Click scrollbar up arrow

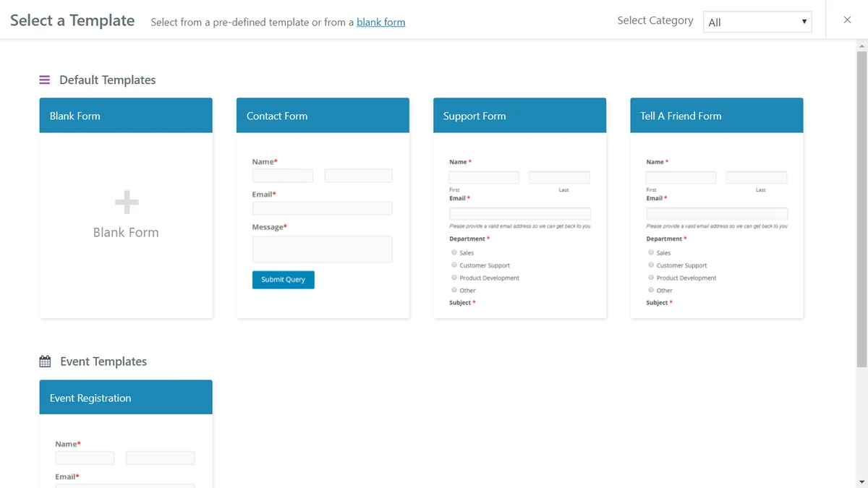coord(861,46)
